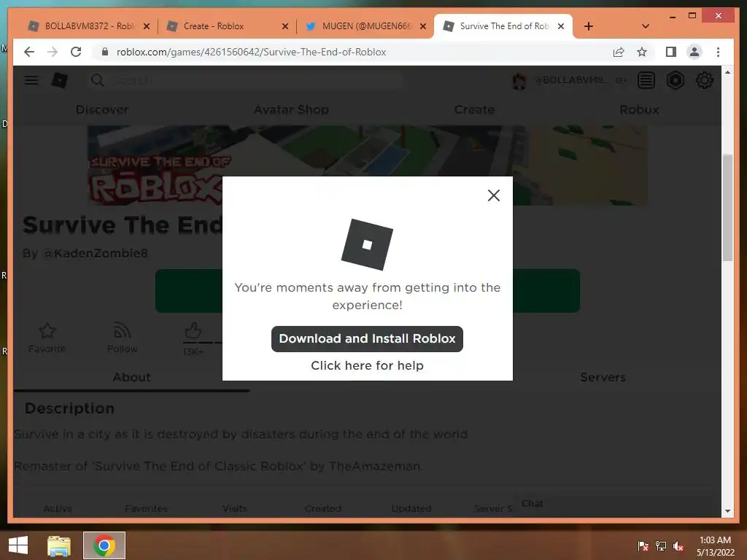Share this page icon
747x560 pixels.
click(x=619, y=52)
